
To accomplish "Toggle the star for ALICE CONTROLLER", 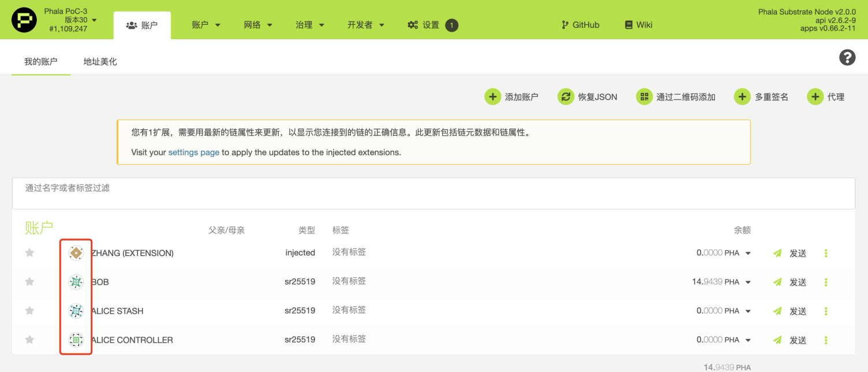I will [x=29, y=340].
